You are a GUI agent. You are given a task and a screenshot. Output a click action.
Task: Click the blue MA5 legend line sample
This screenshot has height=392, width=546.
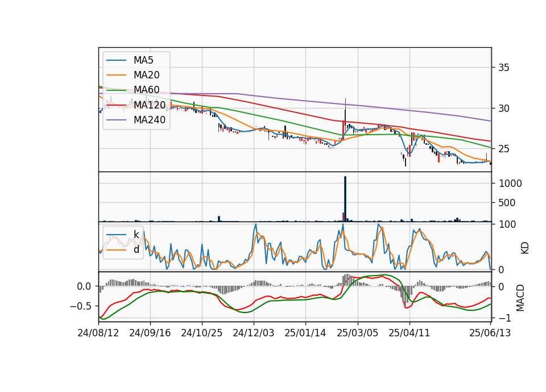(116, 60)
